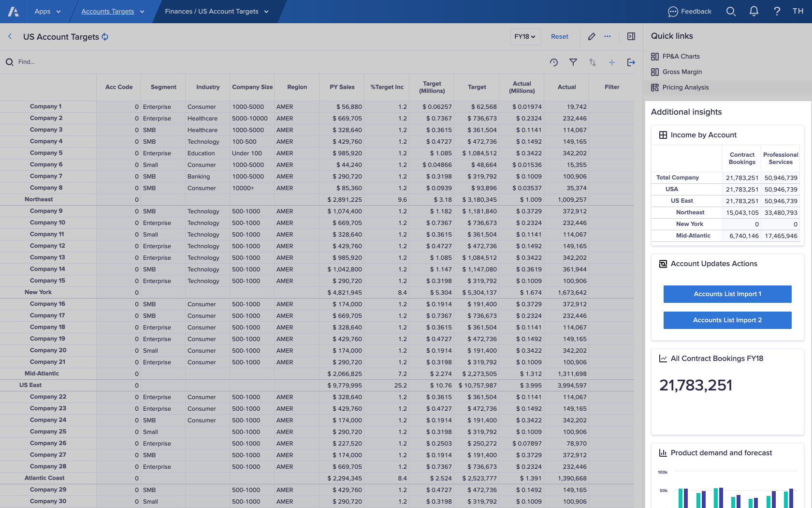Open the more options ellipsis icon
The image size is (812, 508).
tap(608, 36)
